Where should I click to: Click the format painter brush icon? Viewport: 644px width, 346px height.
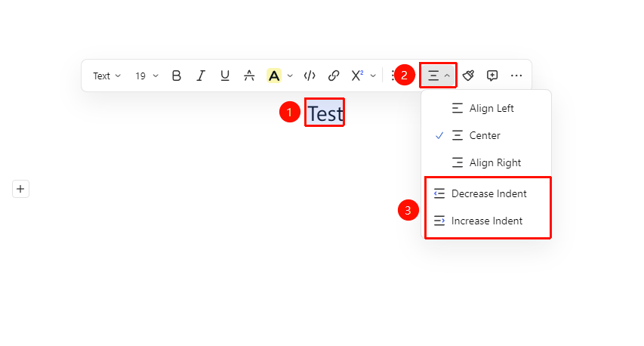468,76
